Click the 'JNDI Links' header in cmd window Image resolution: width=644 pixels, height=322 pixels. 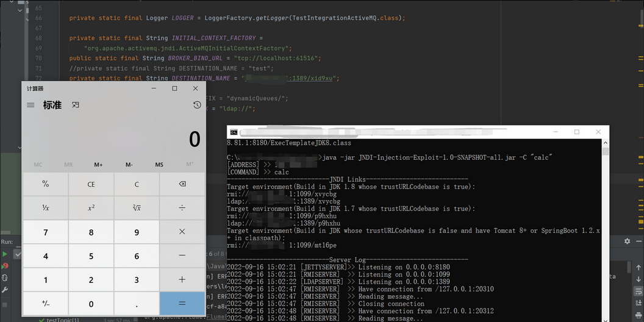coord(348,179)
